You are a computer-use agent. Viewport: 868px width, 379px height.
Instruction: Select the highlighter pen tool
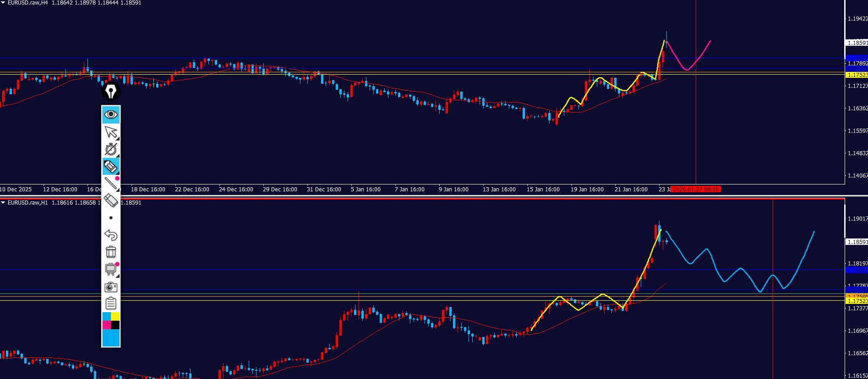[111, 167]
